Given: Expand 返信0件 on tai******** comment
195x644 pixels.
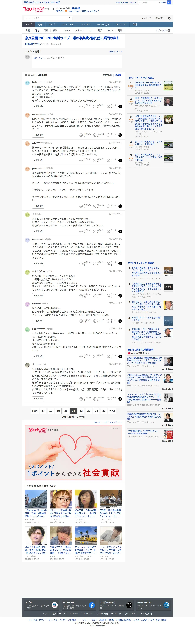Looking at the screenshot, I should [38, 263].
